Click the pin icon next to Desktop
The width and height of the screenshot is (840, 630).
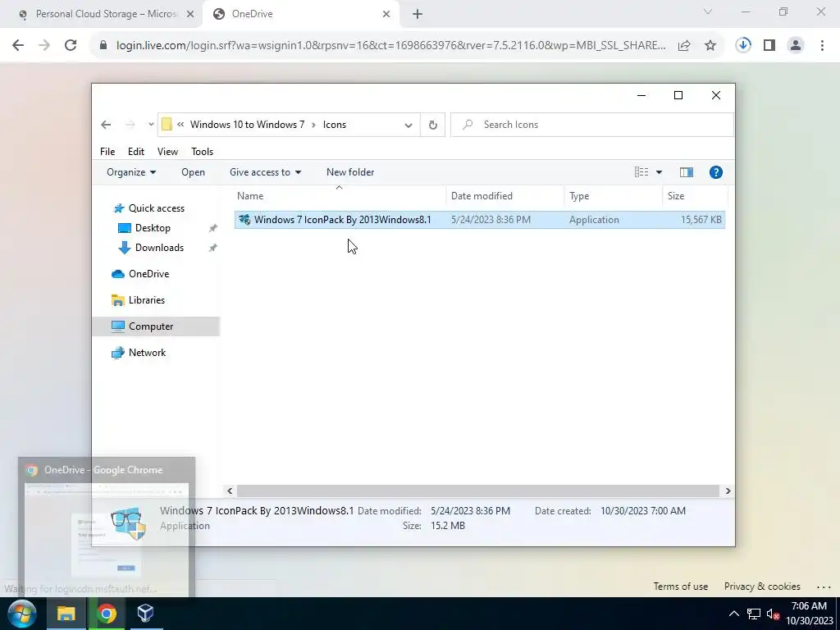pos(212,228)
